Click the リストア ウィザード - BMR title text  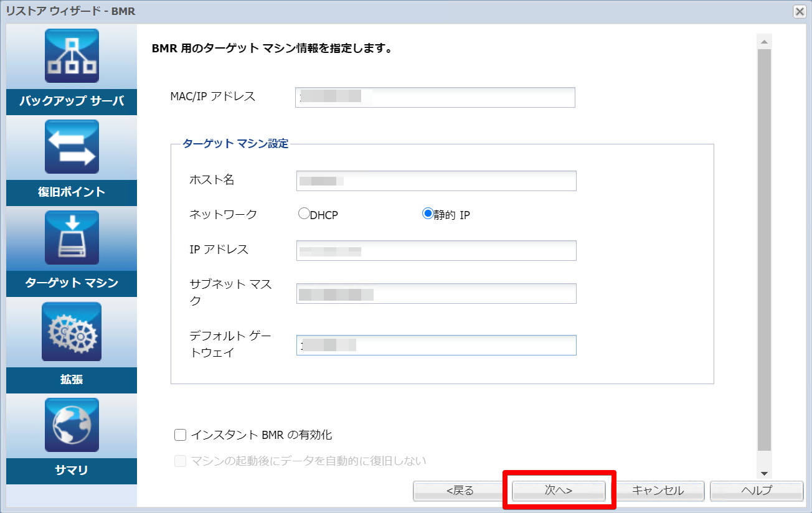click(x=70, y=11)
